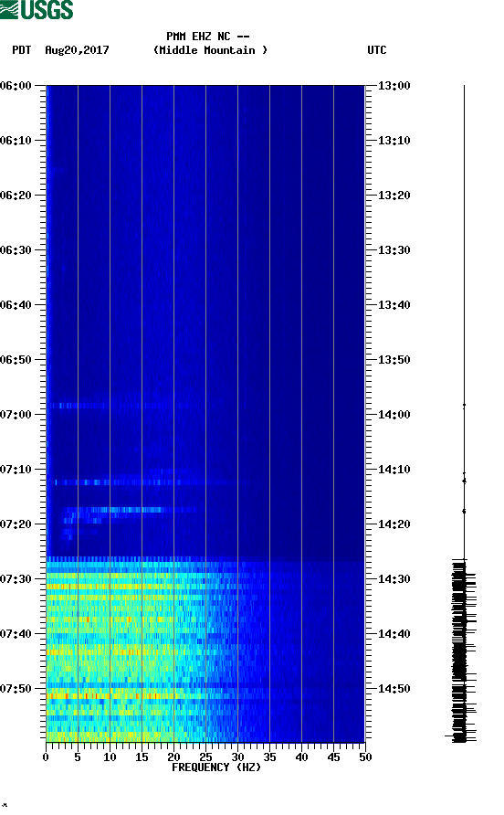
Task: Click the 06:30 PDT time label
Action: [x=16, y=250]
